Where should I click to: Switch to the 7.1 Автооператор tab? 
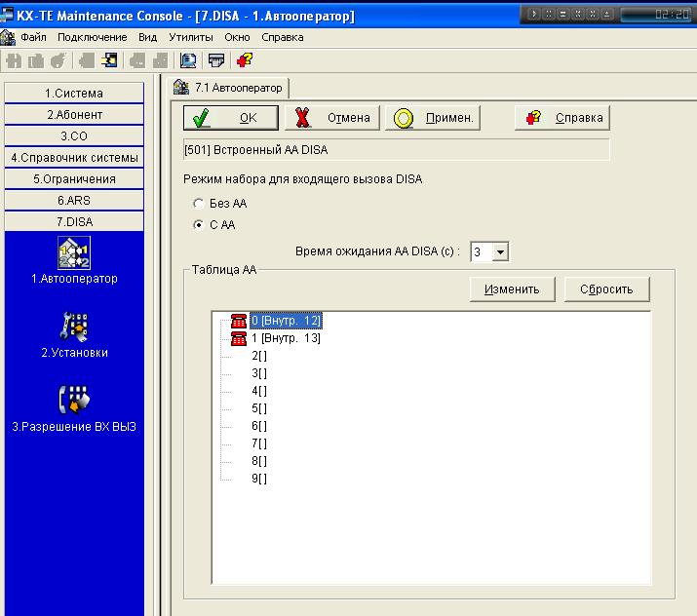pyautogui.click(x=229, y=88)
